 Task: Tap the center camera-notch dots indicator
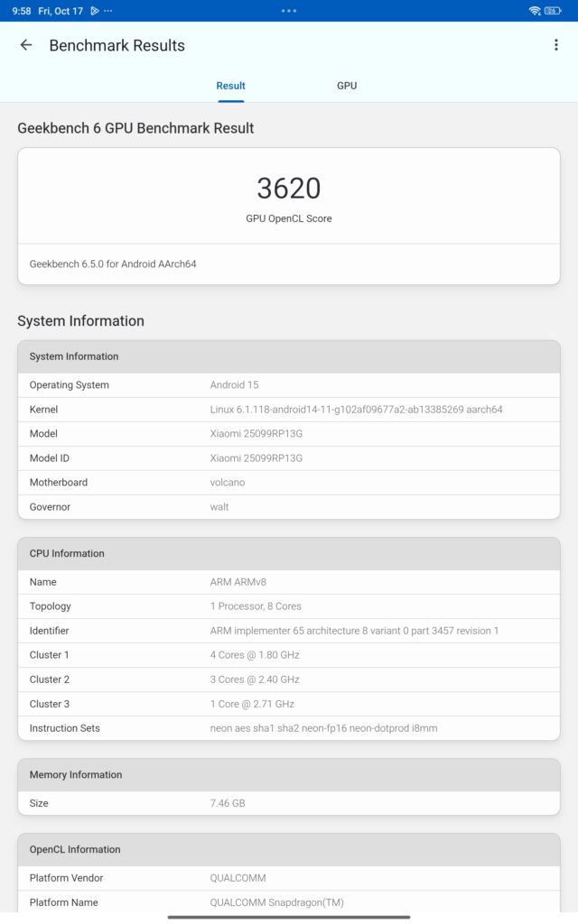pos(289,10)
